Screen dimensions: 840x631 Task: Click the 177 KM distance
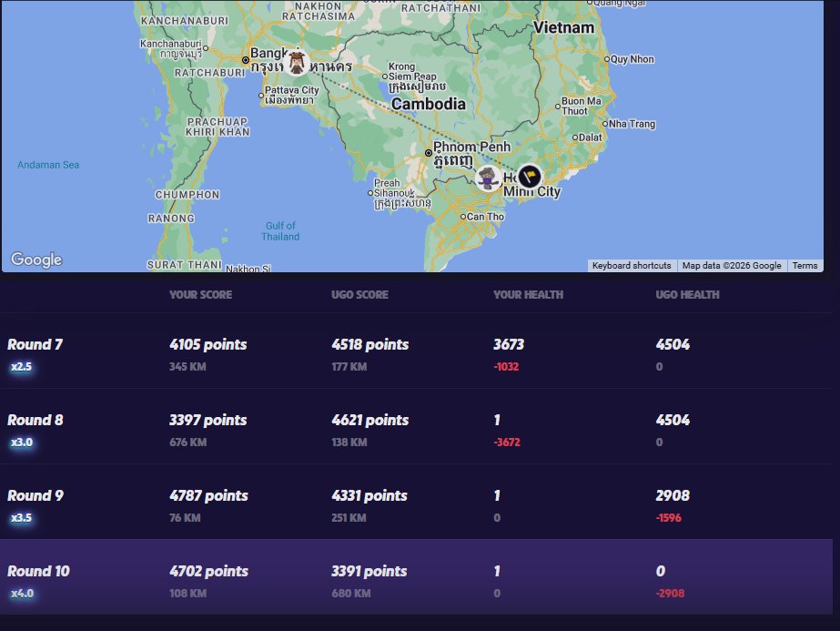click(349, 367)
